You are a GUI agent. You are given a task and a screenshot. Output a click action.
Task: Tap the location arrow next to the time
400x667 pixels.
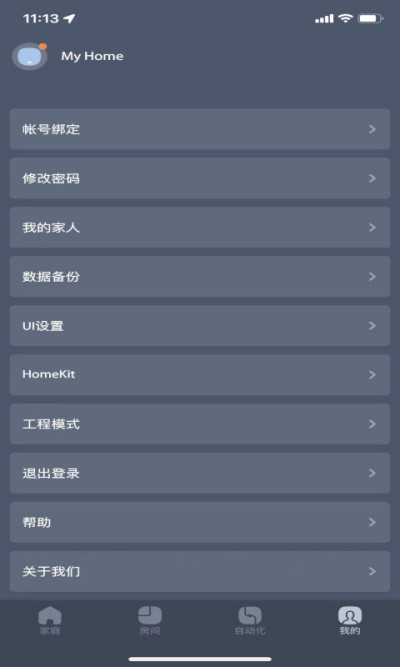[69, 18]
